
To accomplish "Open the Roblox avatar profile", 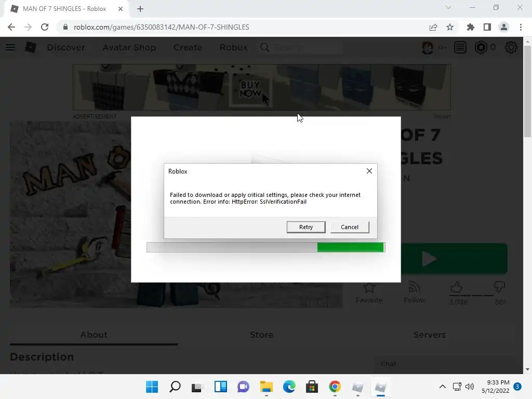I will click(x=428, y=47).
